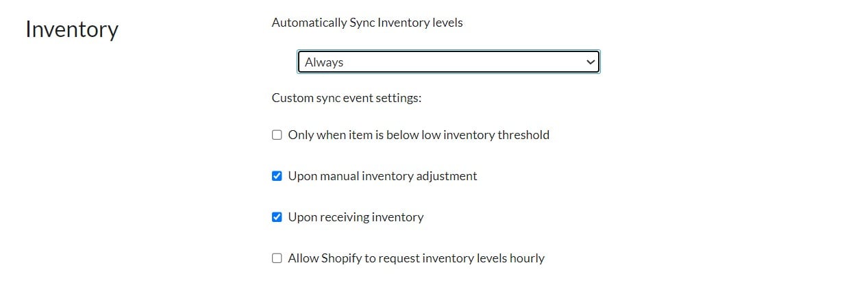Click the 'Upon receiving inventory' label text

(x=356, y=217)
